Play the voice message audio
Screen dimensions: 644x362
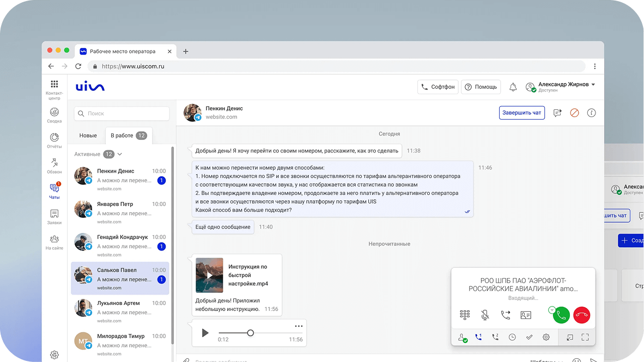[x=205, y=333]
